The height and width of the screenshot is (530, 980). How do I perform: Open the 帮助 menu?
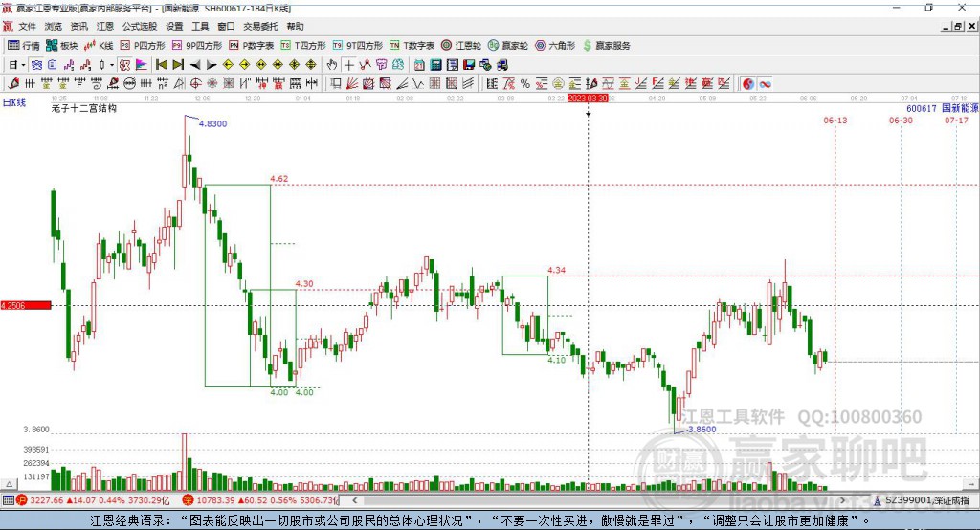[295, 26]
